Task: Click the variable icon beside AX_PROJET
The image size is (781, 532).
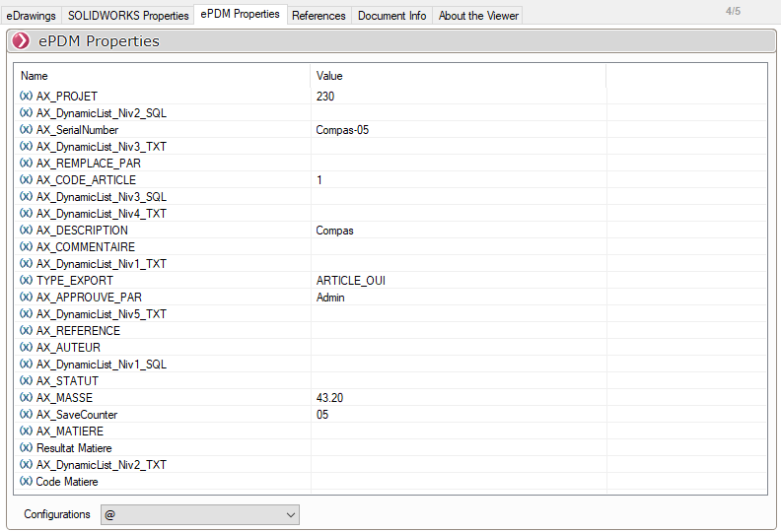Action: 26,97
